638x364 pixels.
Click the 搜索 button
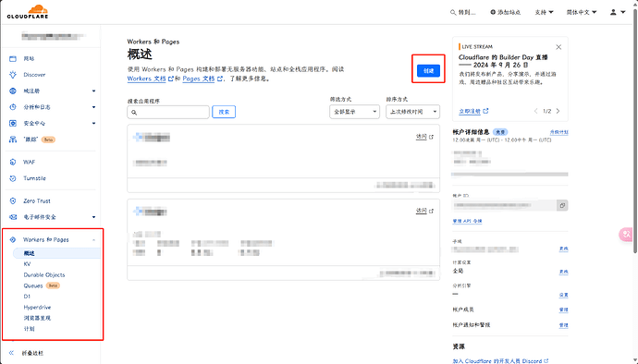[224, 112]
